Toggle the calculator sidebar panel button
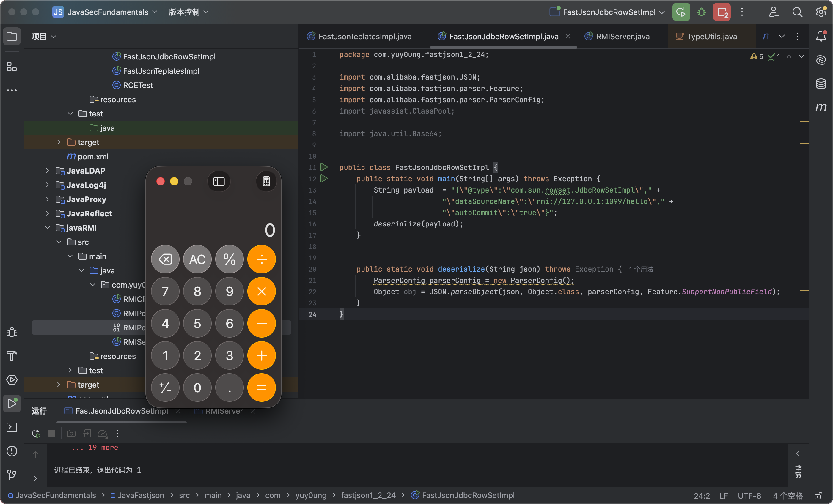Viewport: 833px width, 504px height. [219, 182]
